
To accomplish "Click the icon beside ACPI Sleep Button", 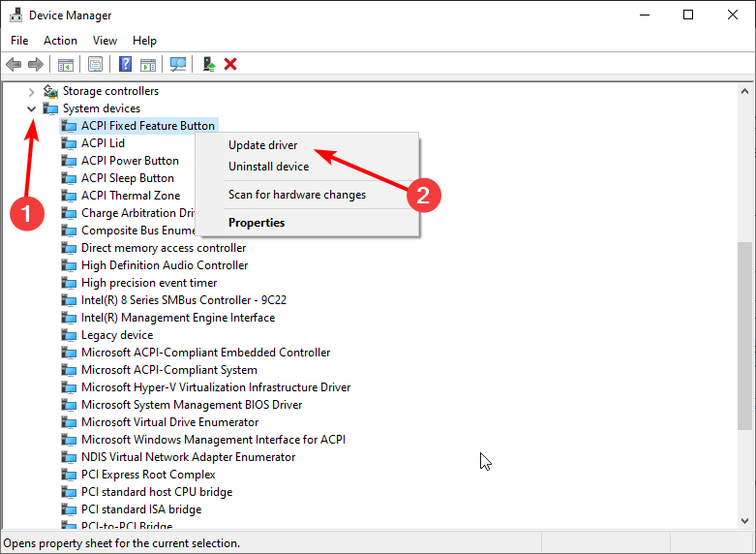I will tap(69, 178).
